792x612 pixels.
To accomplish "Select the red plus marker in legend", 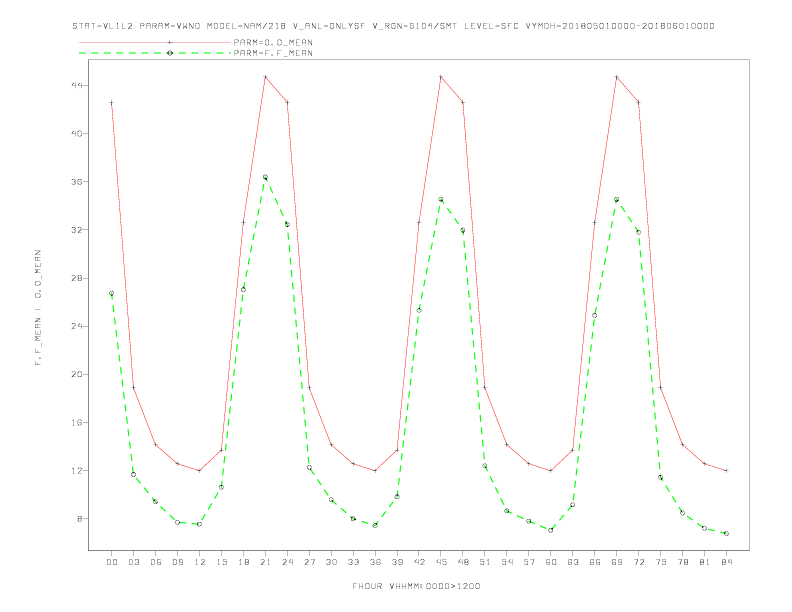I will (170, 42).
